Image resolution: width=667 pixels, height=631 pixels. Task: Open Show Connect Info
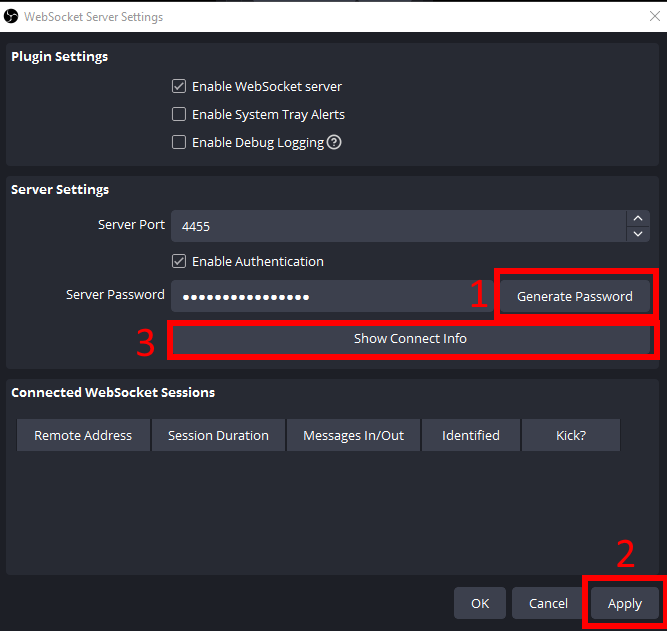410,339
